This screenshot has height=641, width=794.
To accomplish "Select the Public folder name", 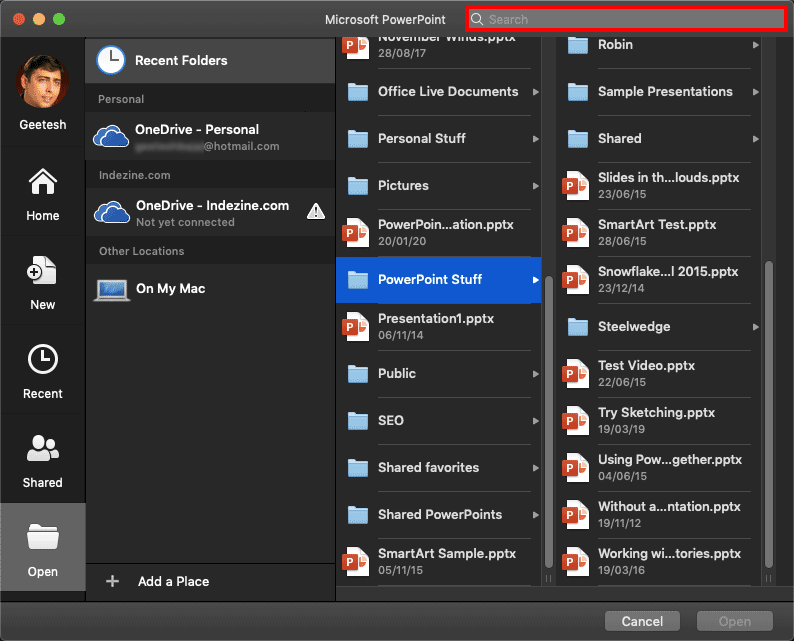I will click(396, 374).
